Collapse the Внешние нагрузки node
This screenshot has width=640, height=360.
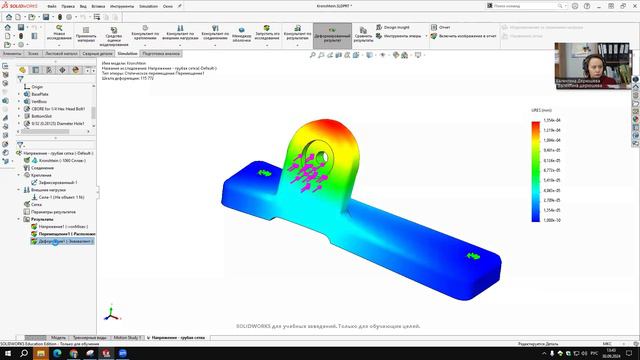(19, 190)
